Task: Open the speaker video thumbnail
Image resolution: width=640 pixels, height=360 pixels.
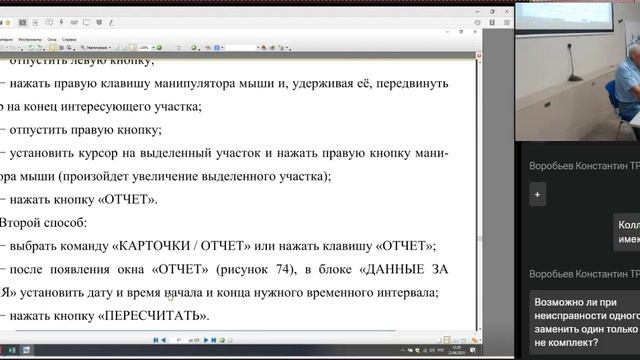Action: (578, 72)
